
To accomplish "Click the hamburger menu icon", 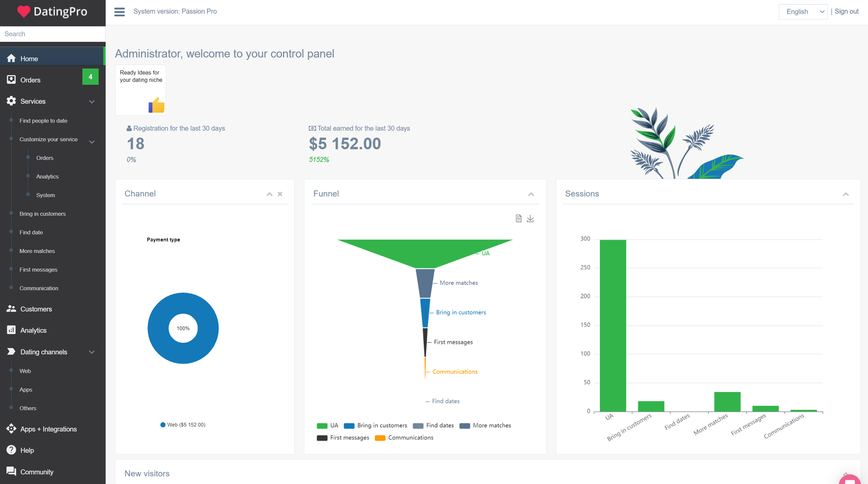I will (119, 12).
